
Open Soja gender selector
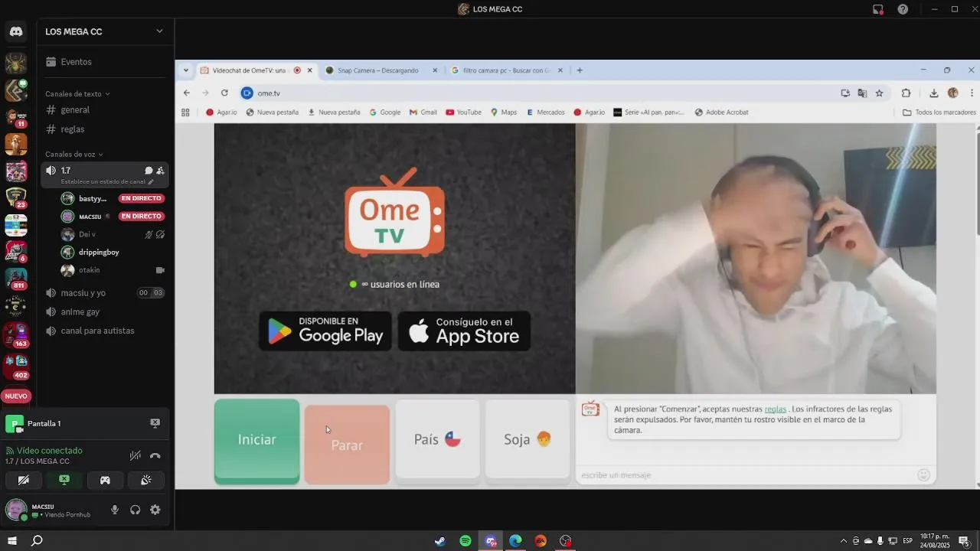(x=528, y=440)
